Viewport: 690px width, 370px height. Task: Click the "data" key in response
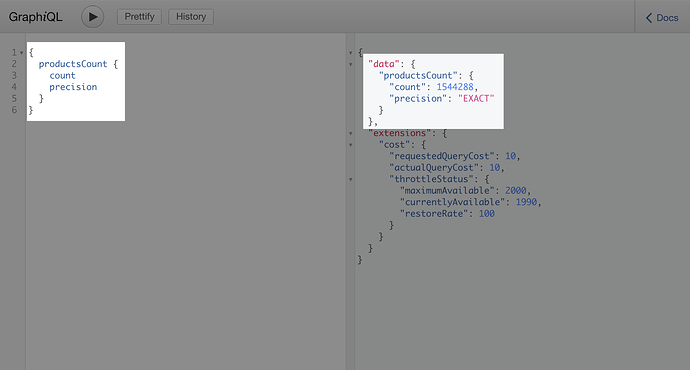pos(384,64)
